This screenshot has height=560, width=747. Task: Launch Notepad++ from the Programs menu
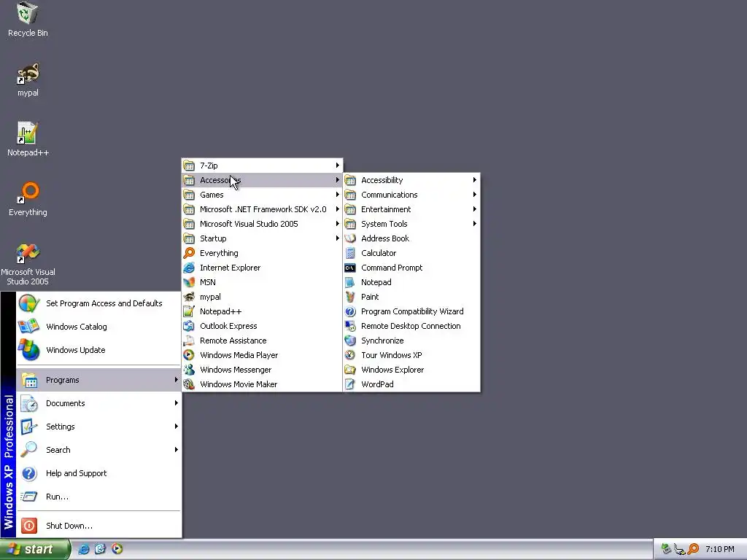pyautogui.click(x=262, y=311)
